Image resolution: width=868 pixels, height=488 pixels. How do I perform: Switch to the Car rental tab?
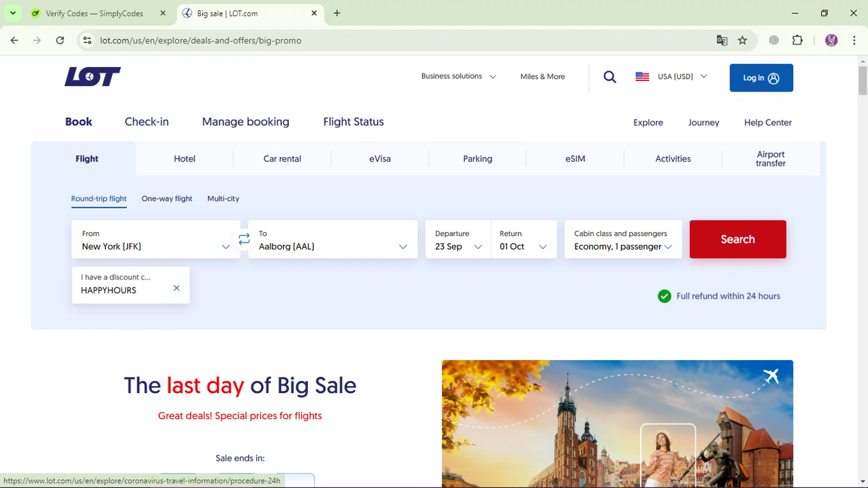tap(282, 159)
